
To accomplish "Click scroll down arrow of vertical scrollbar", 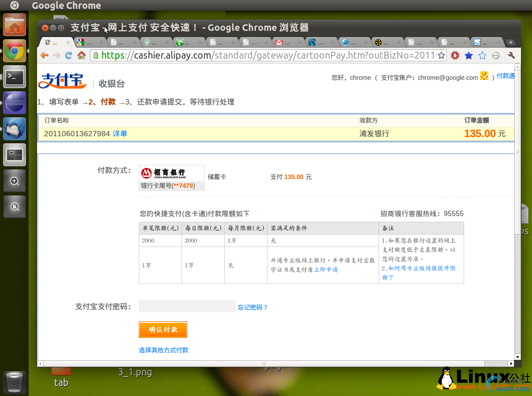I will click(517, 357).
